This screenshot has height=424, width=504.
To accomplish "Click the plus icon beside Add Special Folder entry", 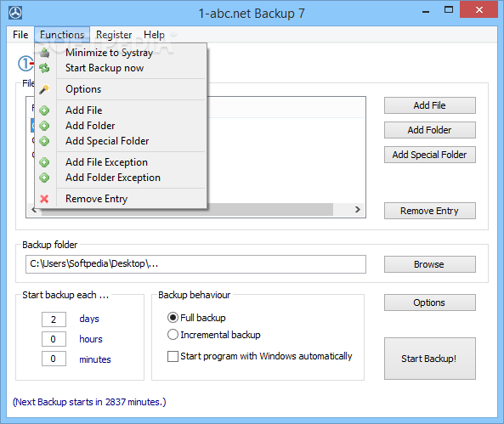I will tap(44, 141).
